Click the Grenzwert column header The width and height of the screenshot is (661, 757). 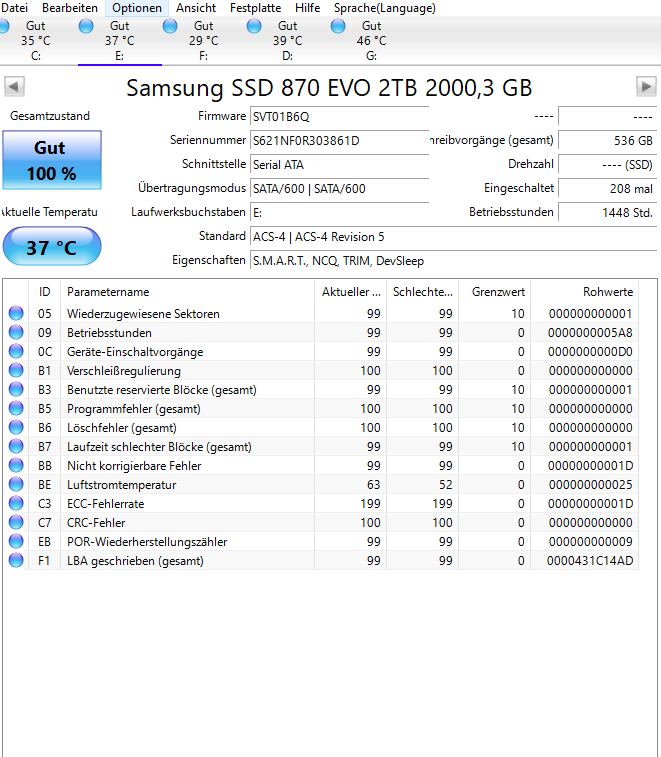point(494,292)
